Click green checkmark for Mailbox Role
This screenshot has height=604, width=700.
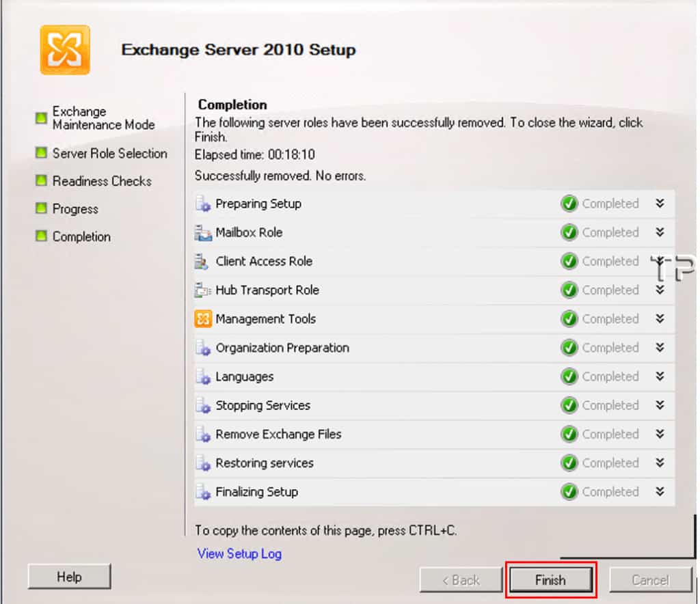569,233
